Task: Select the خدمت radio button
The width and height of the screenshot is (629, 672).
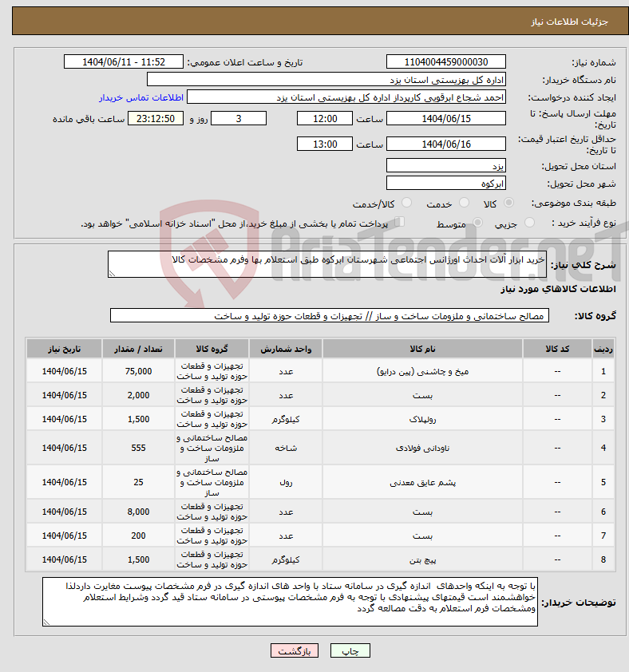Action: (x=464, y=203)
